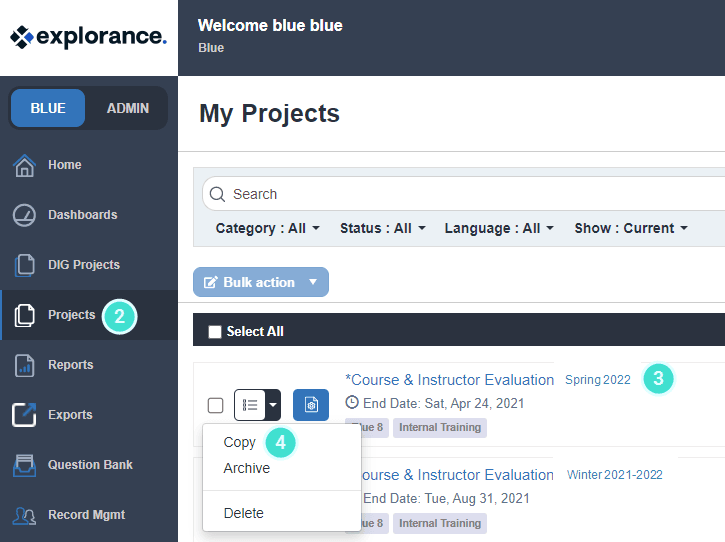Image resolution: width=725 pixels, height=542 pixels.
Task: Open the Language : All dropdown
Action: click(x=499, y=228)
